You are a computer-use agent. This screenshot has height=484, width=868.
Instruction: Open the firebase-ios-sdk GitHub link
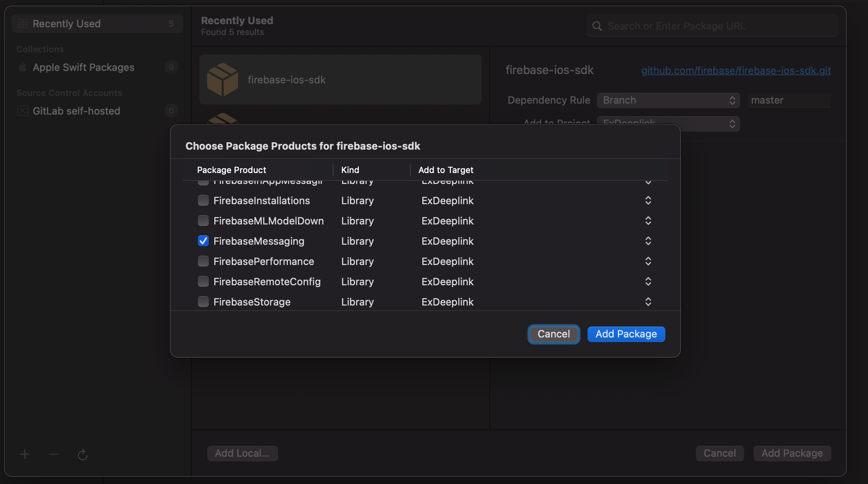736,71
